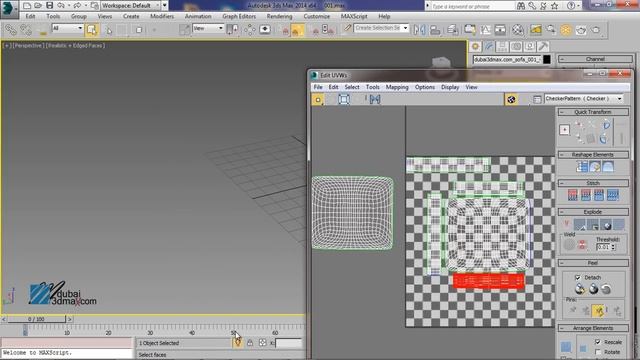The height and width of the screenshot is (360, 640).
Task: Click the [Perspective] viewport label
Action: click(28, 46)
